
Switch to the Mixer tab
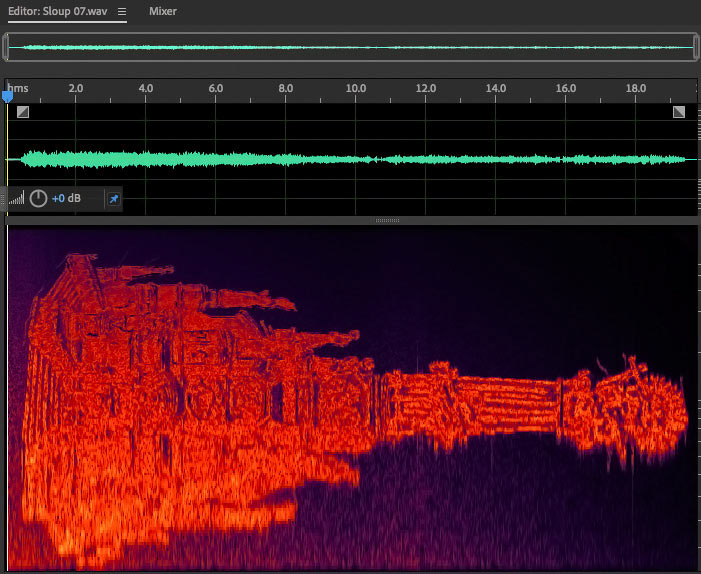point(163,11)
